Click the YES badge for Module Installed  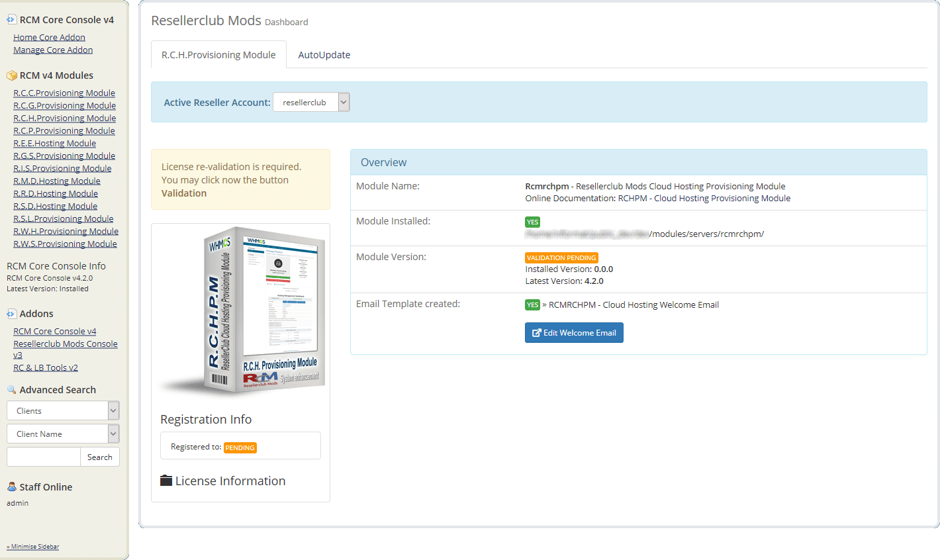pyautogui.click(x=532, y=222)
